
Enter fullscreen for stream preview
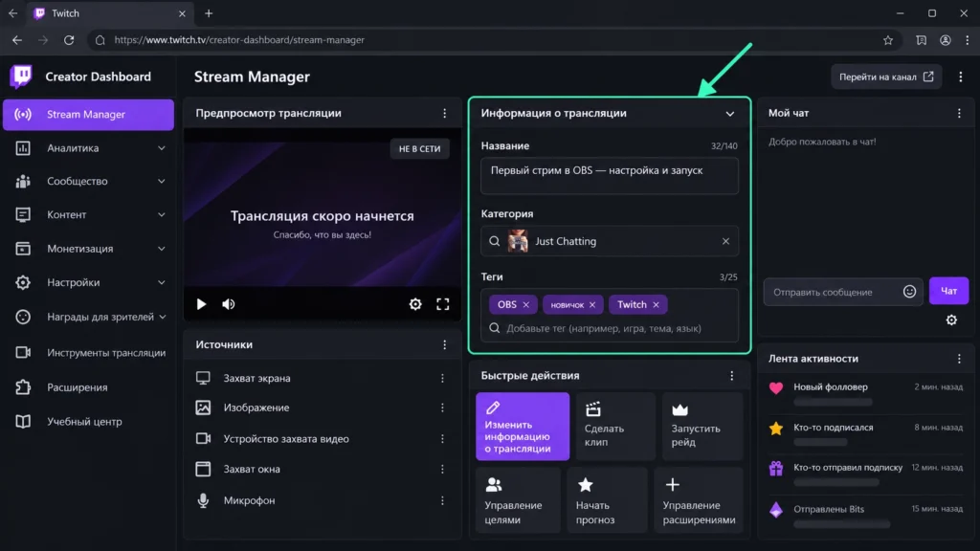coord(442,304)
